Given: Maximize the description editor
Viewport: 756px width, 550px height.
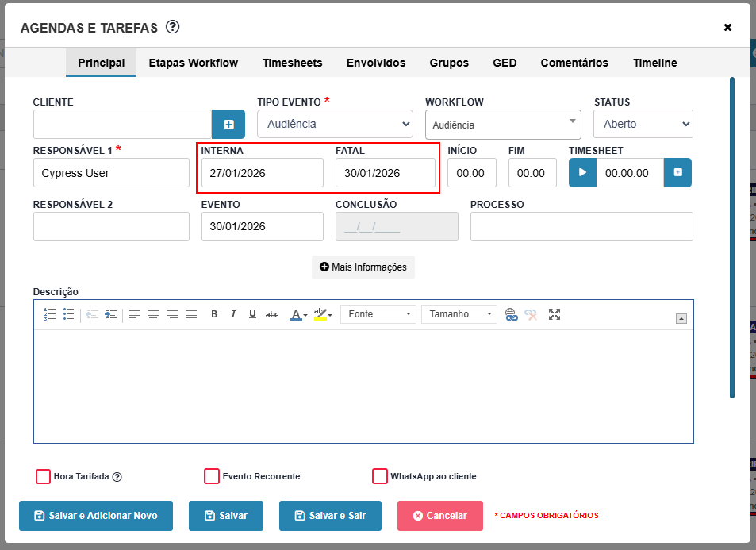Looking at the screenshot, I should [x=555, y=314].
